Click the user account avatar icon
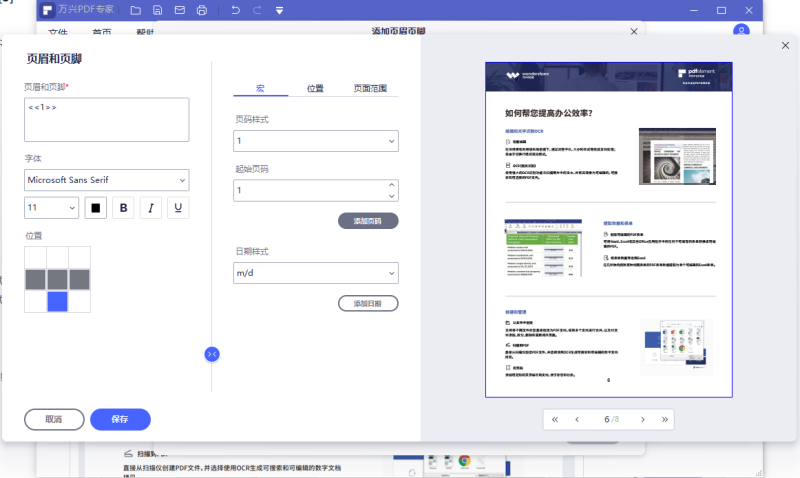This screenshot has height=478, width=800. pyautogui.click(x=741, y=30)
